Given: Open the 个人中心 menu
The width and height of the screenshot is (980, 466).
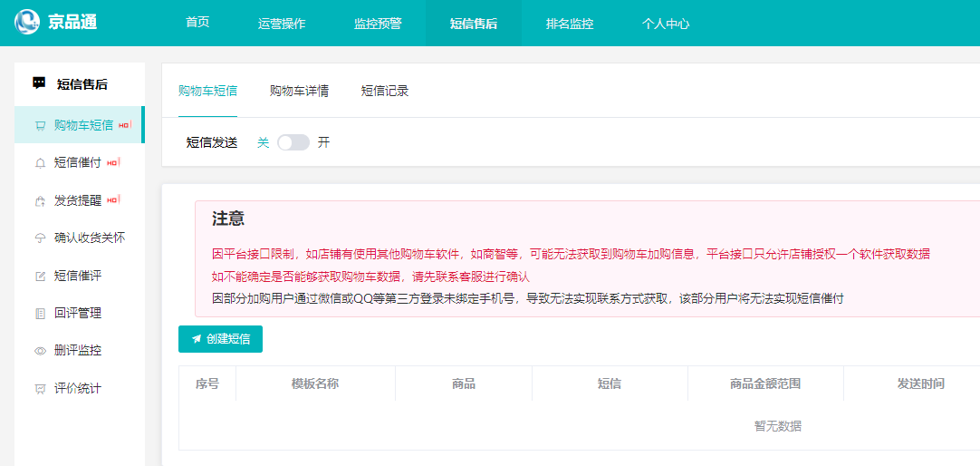Looking at the screenshot, I should (666, 24).
